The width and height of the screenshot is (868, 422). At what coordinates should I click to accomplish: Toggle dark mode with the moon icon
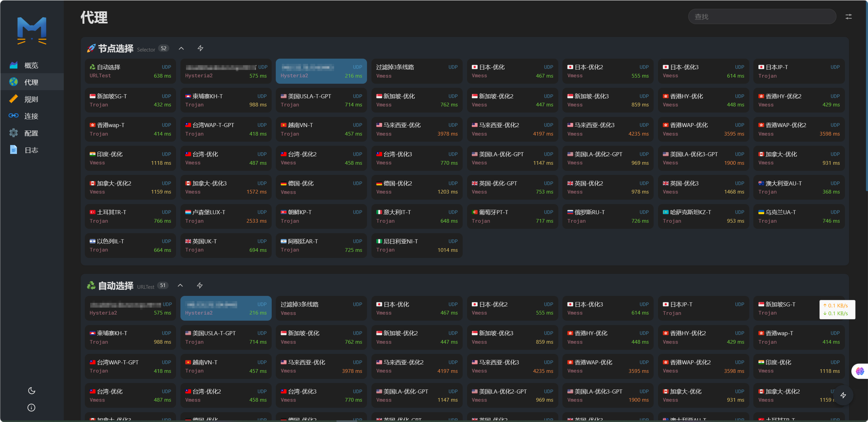click(32, 390)
